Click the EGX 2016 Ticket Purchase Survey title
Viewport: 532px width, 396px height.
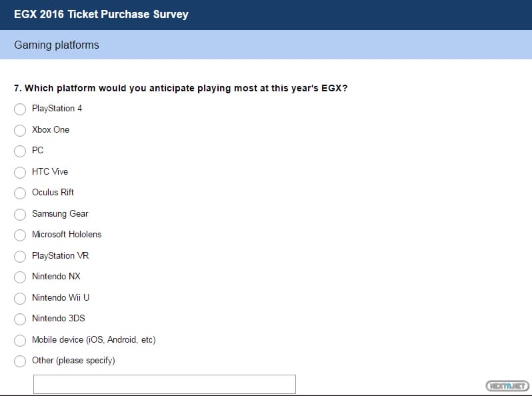click(101, 14)
